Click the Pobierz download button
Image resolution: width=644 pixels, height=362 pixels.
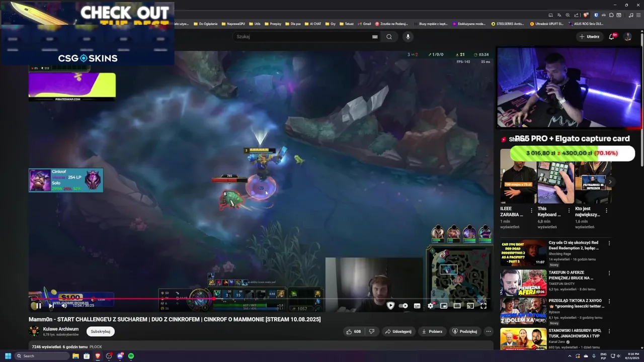pyautogui.click(x=432, y=331)
